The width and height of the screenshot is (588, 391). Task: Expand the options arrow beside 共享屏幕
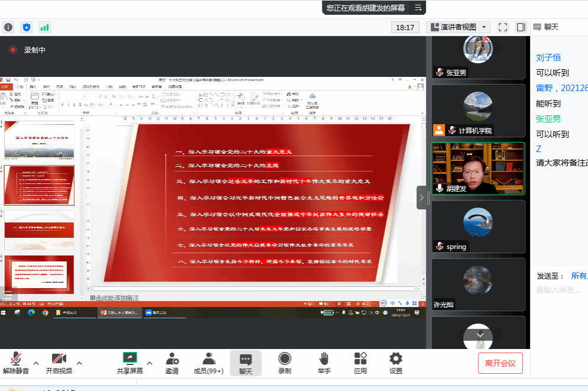tap(150, 363)
